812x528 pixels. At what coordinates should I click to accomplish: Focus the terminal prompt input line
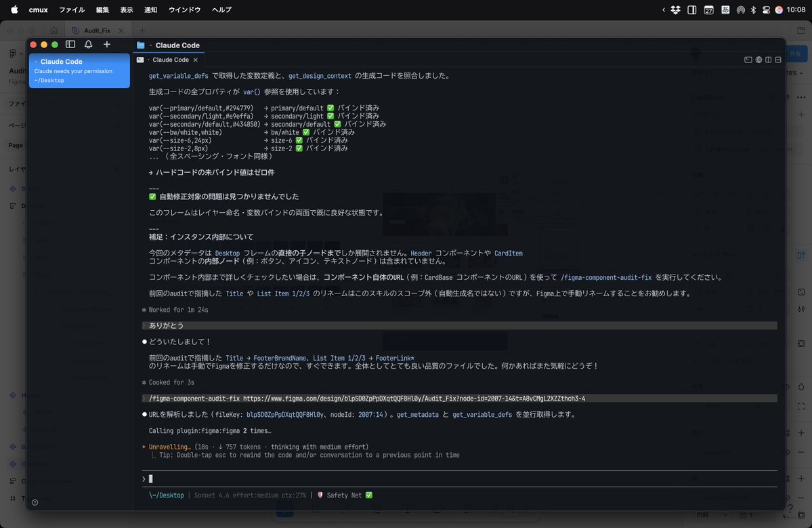click(x=460, y=479)
